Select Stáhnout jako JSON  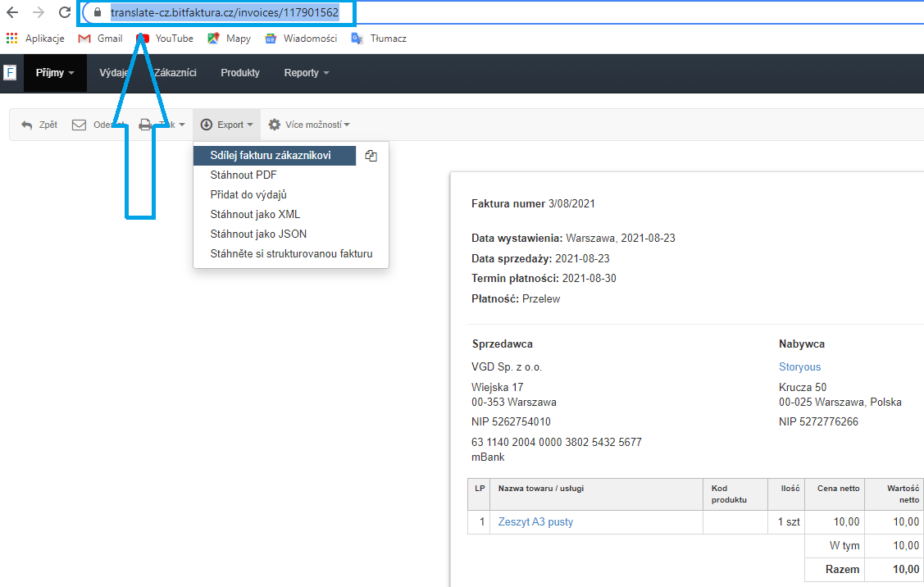point(258,234)
